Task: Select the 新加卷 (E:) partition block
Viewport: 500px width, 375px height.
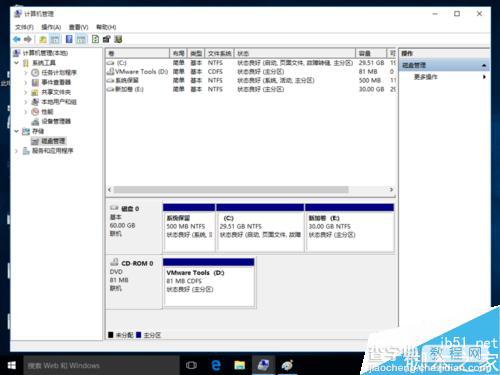Action: [x=350, y=228]
